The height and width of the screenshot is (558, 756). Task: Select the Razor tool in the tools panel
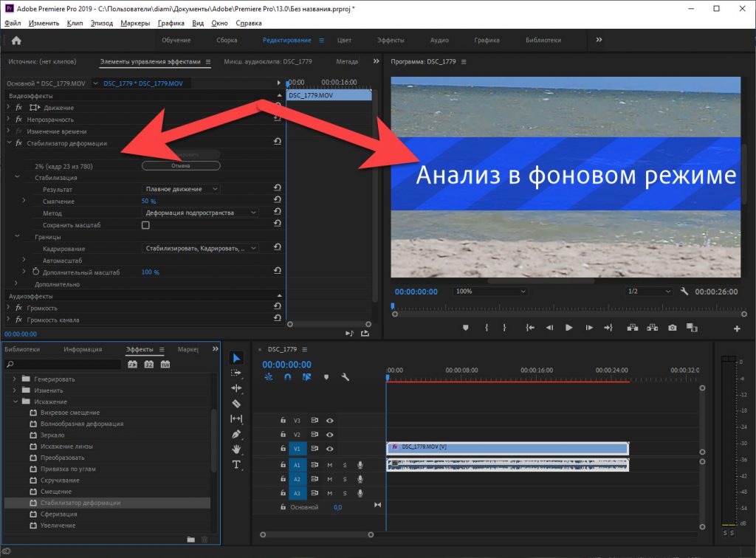(x=236, y=404)
